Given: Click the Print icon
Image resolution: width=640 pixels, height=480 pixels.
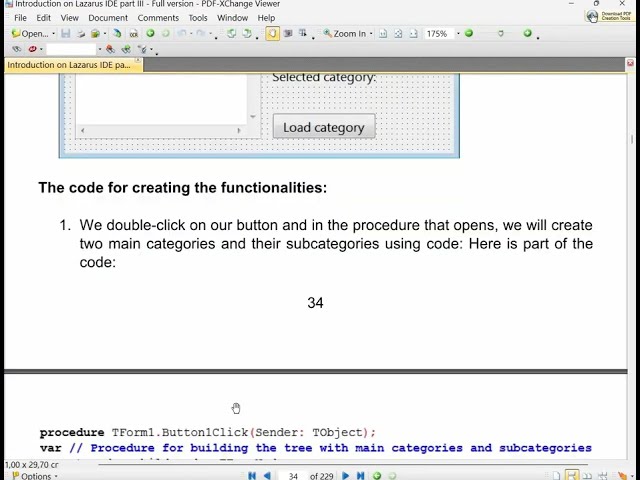Looking at the screenshot, I should point(81,33).
